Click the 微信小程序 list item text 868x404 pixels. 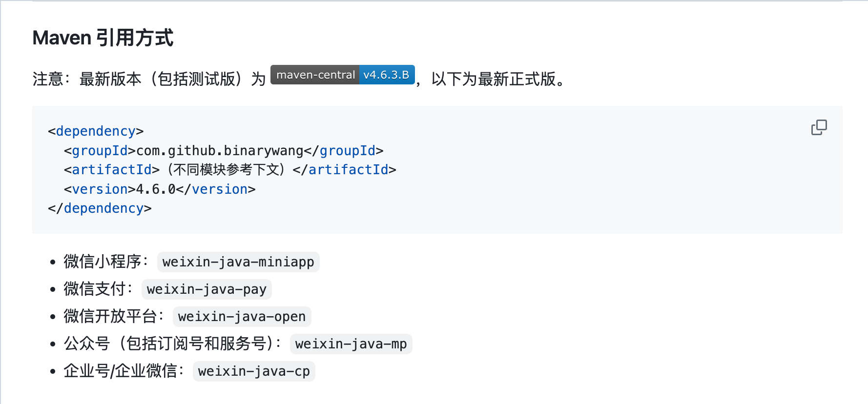point(103,262)
